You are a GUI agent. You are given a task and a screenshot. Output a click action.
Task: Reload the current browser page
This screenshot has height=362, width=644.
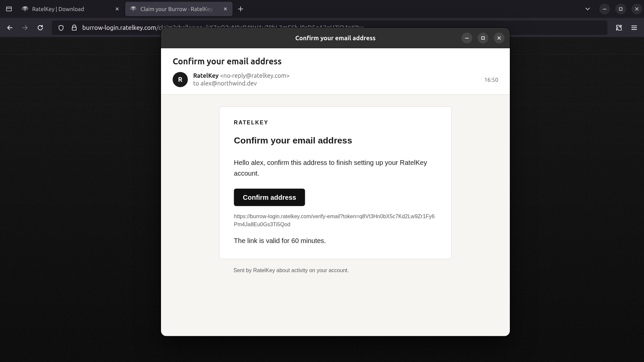coord(40,28)
